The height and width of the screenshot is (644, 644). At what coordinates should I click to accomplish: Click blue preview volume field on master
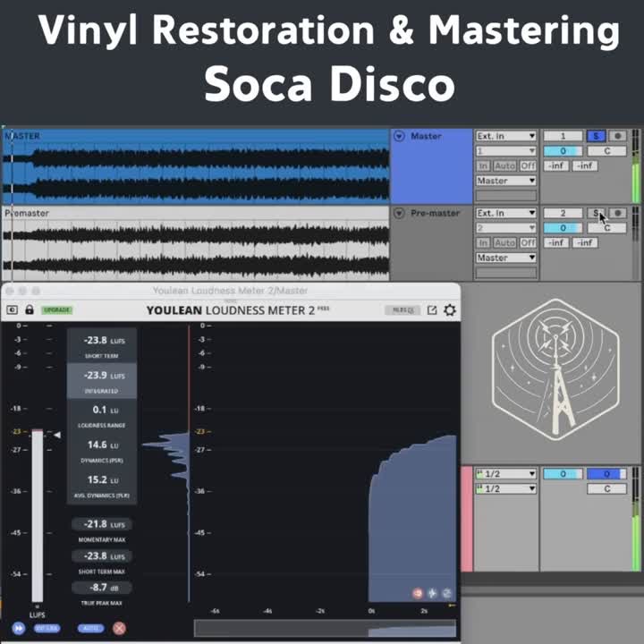click(x=607, y=473)
